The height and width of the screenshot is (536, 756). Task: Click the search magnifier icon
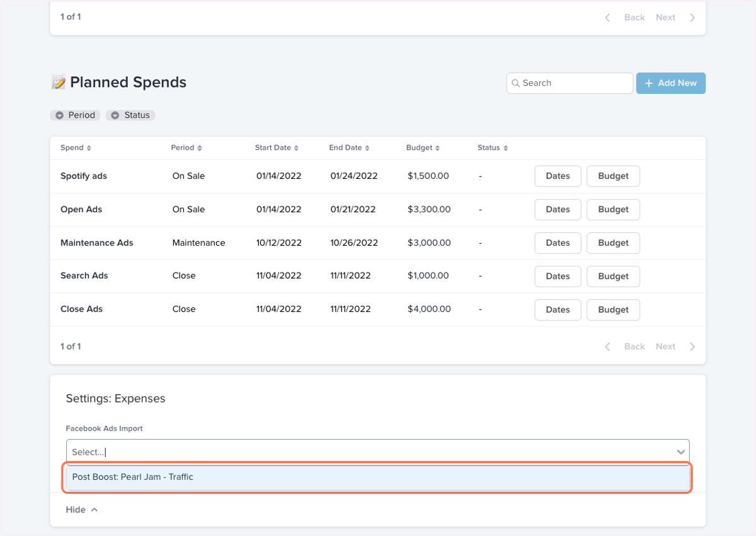click(x=515, y=83)
